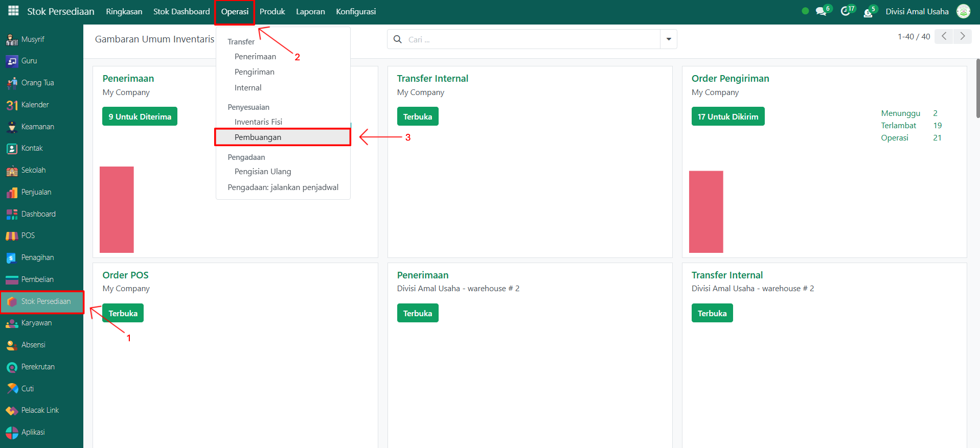Click the red bar in Order Pengiriman chart
Screen dimensions: 980x448
click(x=706, y=211)
